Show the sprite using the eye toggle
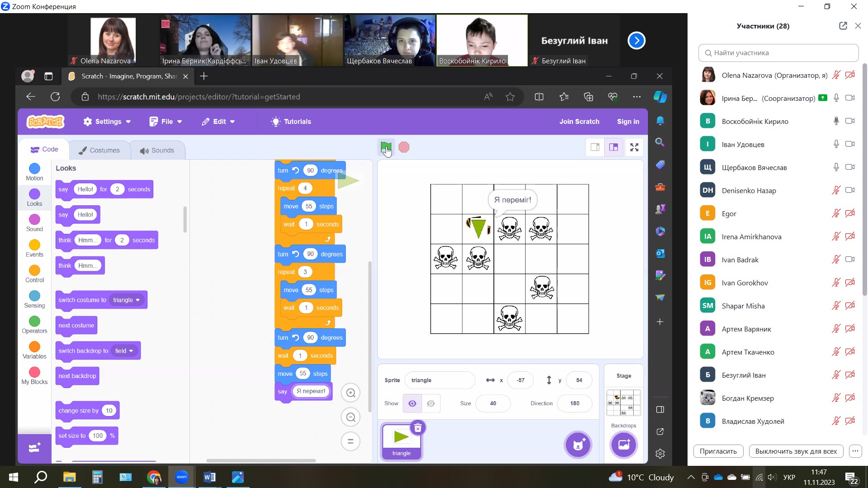 coord(412,403)
